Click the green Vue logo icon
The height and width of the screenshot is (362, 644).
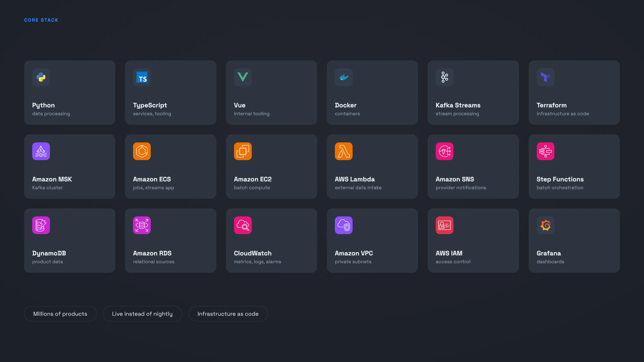(243, 77)
